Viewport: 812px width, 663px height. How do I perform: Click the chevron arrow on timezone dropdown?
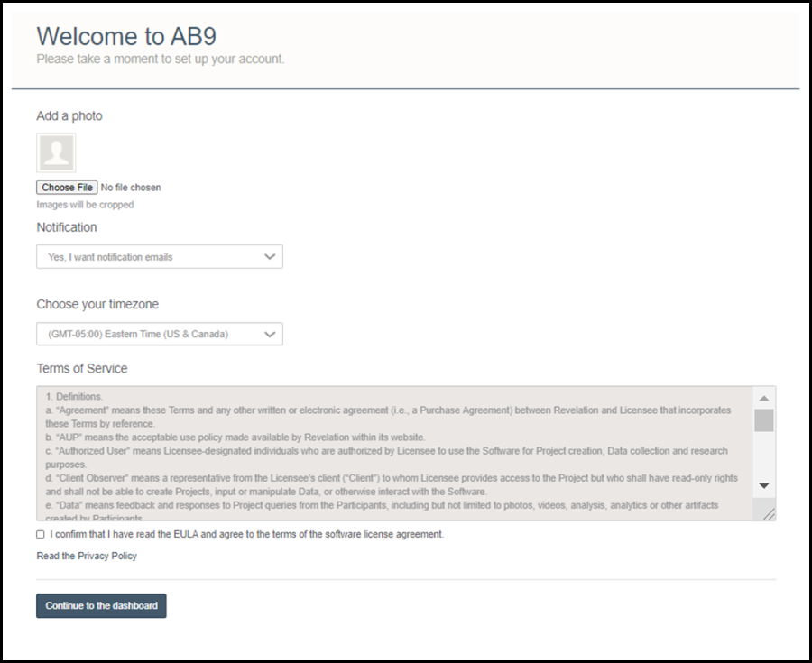tap(270, 335)
